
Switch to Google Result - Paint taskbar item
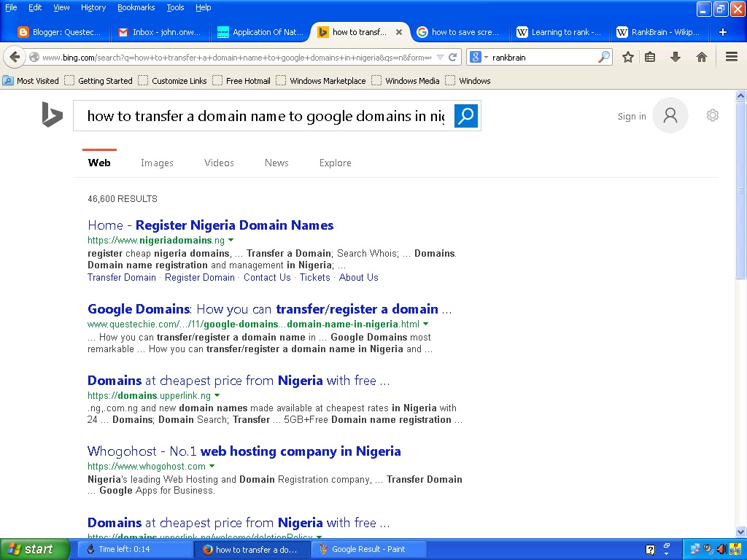click(368, 549)
